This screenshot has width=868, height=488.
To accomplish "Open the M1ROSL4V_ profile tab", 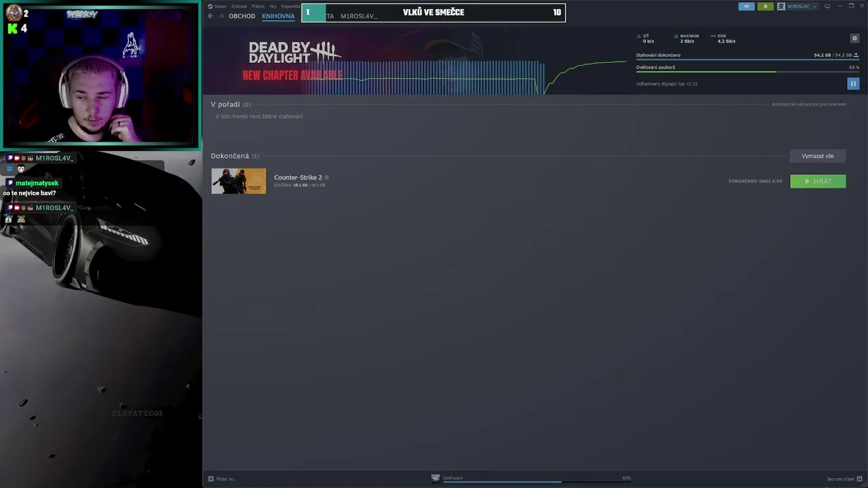I will pos(359,16).
